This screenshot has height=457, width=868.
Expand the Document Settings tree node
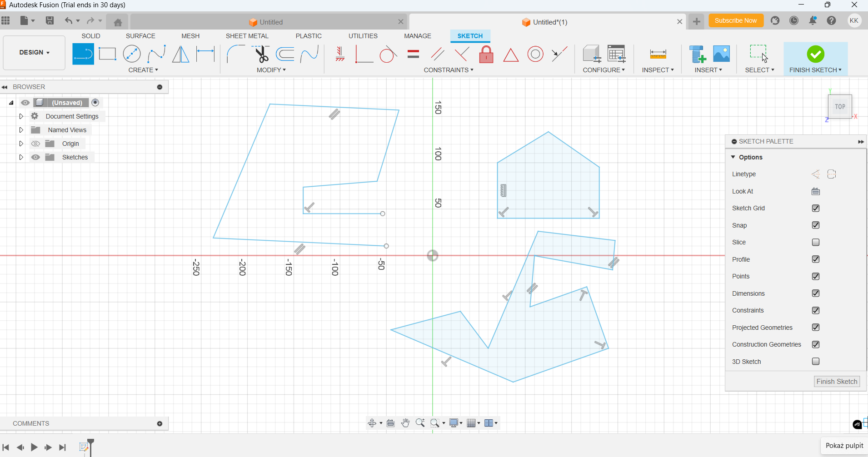[x=21, y=116]
